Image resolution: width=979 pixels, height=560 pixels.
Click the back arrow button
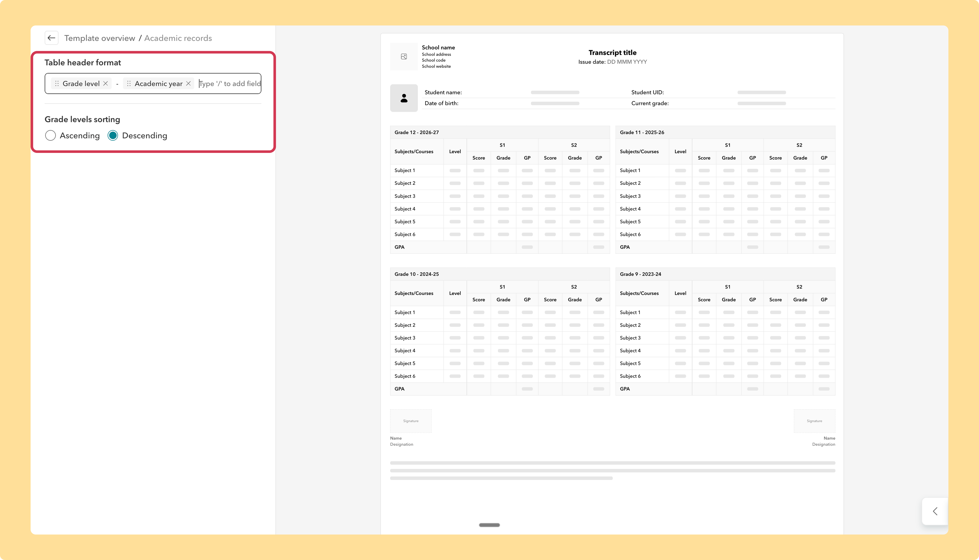click(51, 38)
